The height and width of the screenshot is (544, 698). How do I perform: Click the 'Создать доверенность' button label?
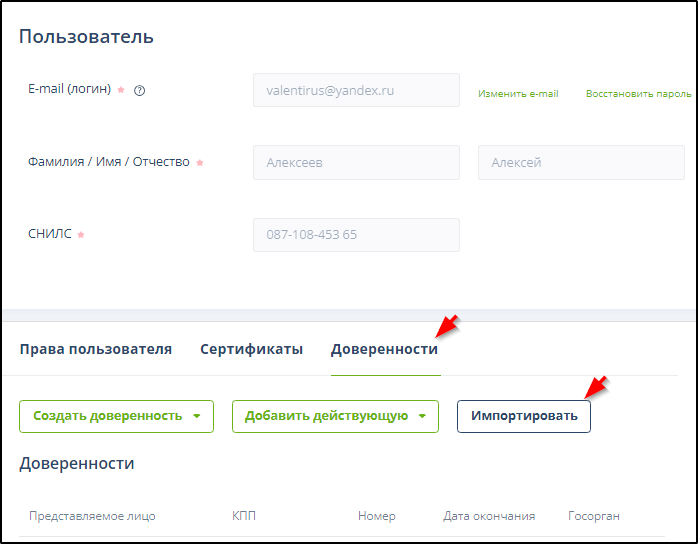point(107,416)
